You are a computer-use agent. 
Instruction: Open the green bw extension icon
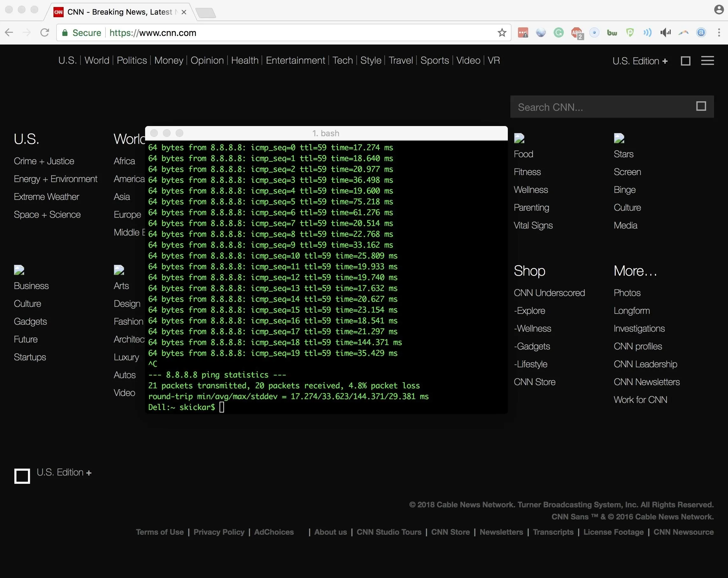click(x=612, y=33)
